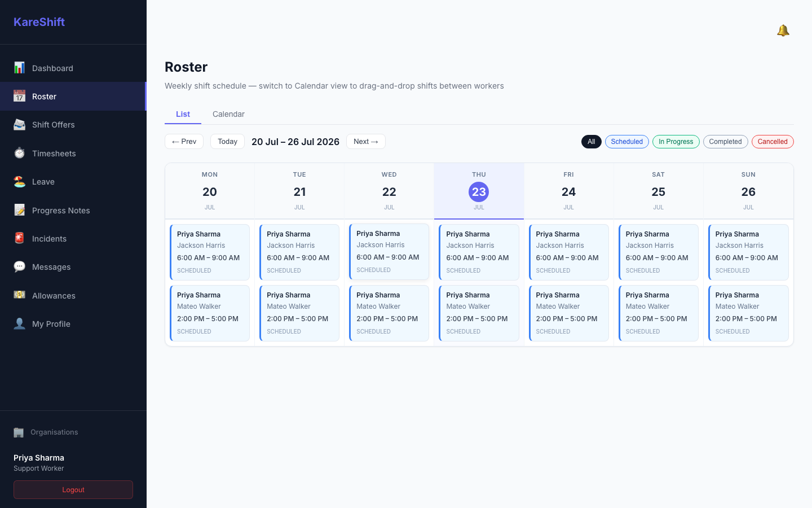The height and width of the screenshot is (508, 812).
Task: Click the Shift Offers inbox icon
Action: point(19,124)
